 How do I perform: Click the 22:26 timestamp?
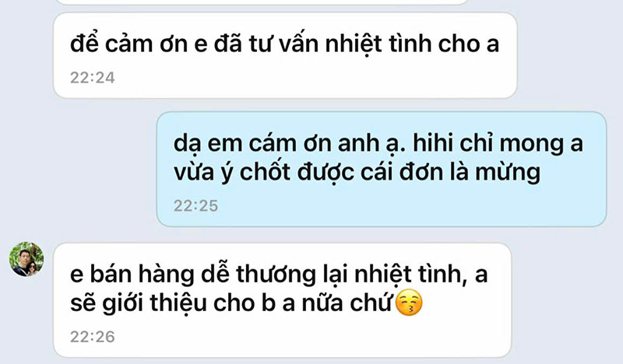coord(92,337)
